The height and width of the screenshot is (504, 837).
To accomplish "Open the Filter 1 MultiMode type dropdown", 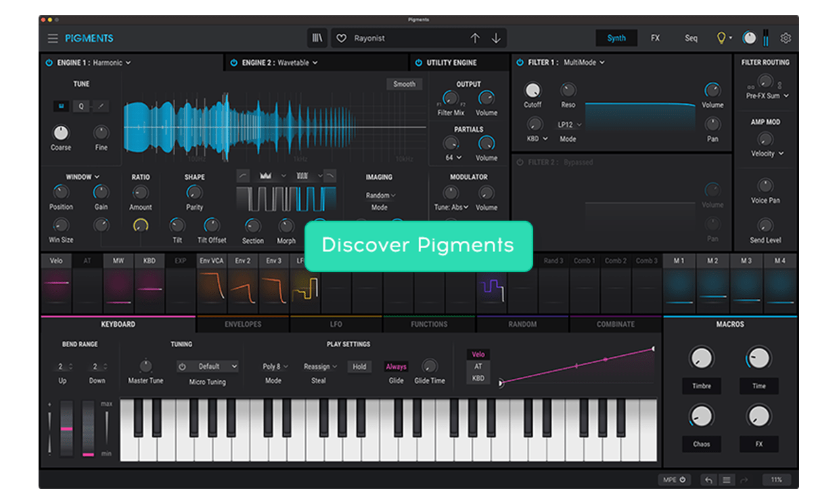I will tap(585, 63).
